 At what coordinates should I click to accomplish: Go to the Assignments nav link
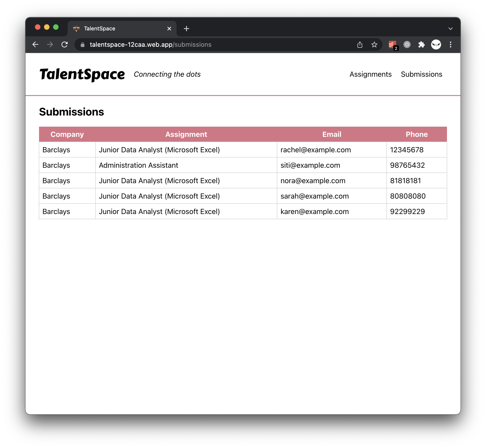pyautogui.click(x=370, y=74)
